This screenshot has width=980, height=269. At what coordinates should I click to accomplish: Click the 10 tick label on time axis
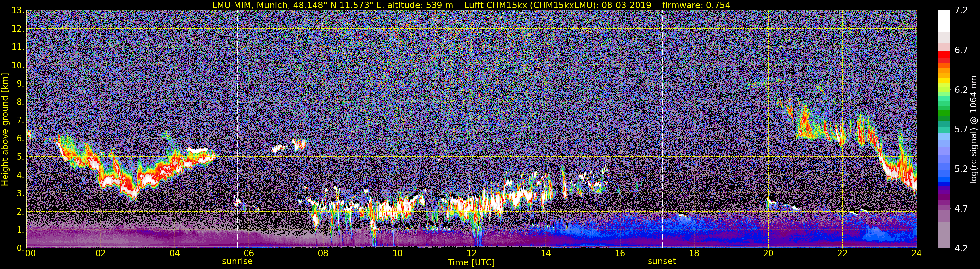tap(397, 253)
